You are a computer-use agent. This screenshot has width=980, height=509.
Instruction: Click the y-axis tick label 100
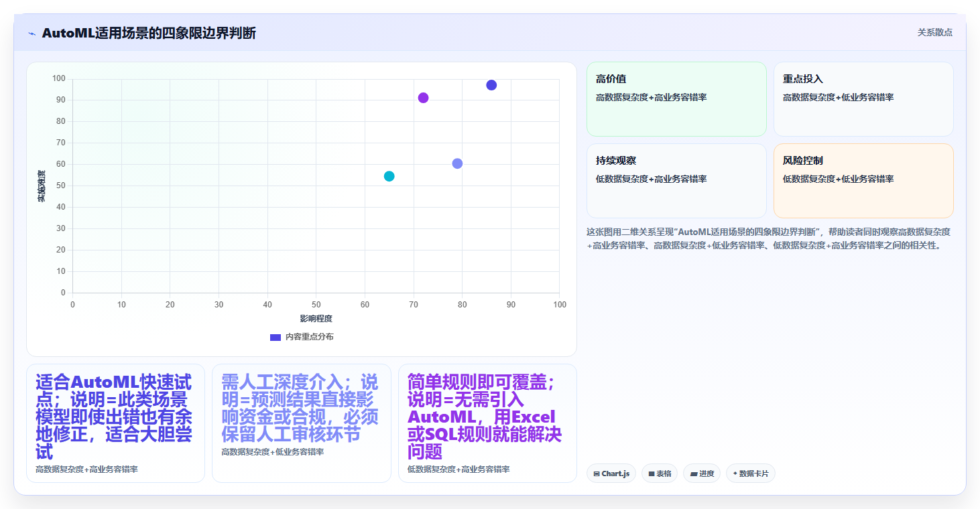(59, 78)
